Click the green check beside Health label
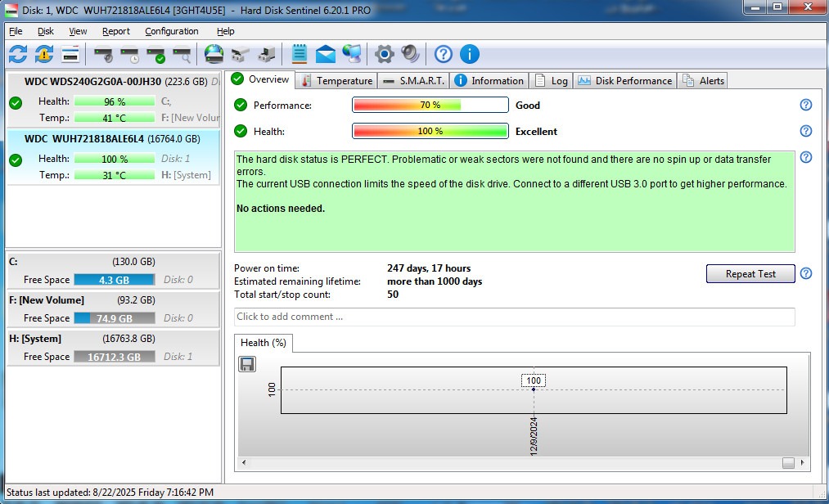Screen dimensions: 829x504 click(x=241, y=131)
